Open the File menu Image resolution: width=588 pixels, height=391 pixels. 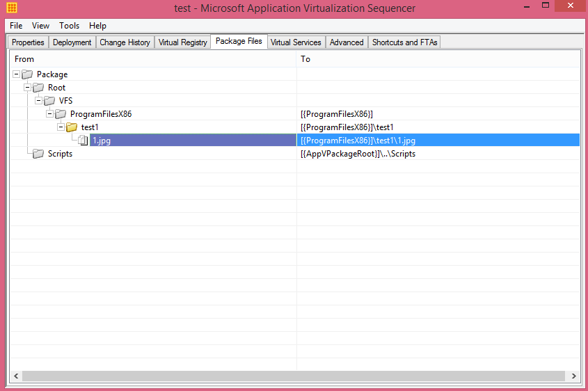click(16, 26)
